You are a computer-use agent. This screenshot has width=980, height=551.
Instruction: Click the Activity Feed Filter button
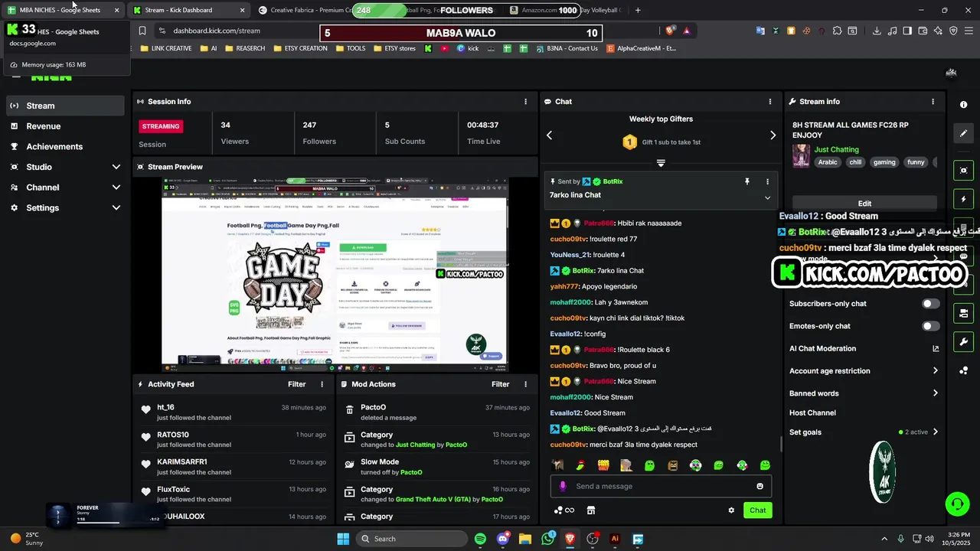pos(296,384)
